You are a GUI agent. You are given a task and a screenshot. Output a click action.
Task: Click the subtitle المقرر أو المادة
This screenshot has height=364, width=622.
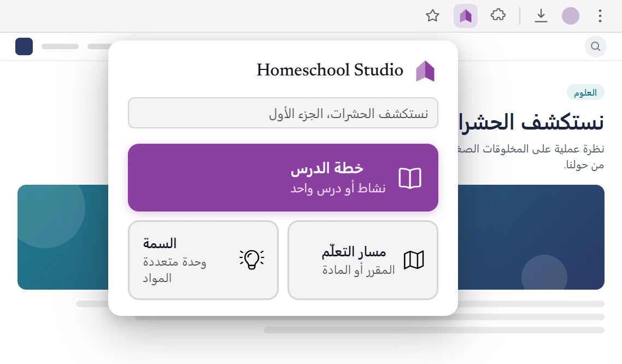pyautogui.click(x=358, y=270)
